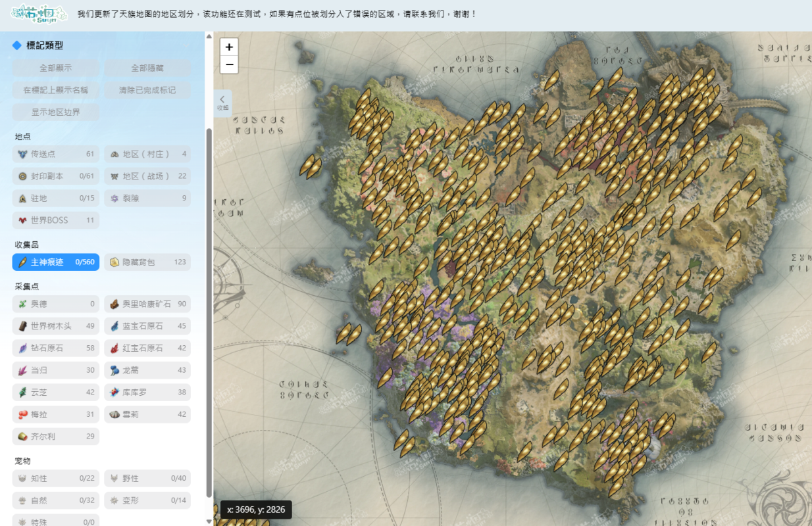This screenshot has width=812, height=526.
Task: Select the 裂隙 rift marker category
Action: [x=147, y=197]
